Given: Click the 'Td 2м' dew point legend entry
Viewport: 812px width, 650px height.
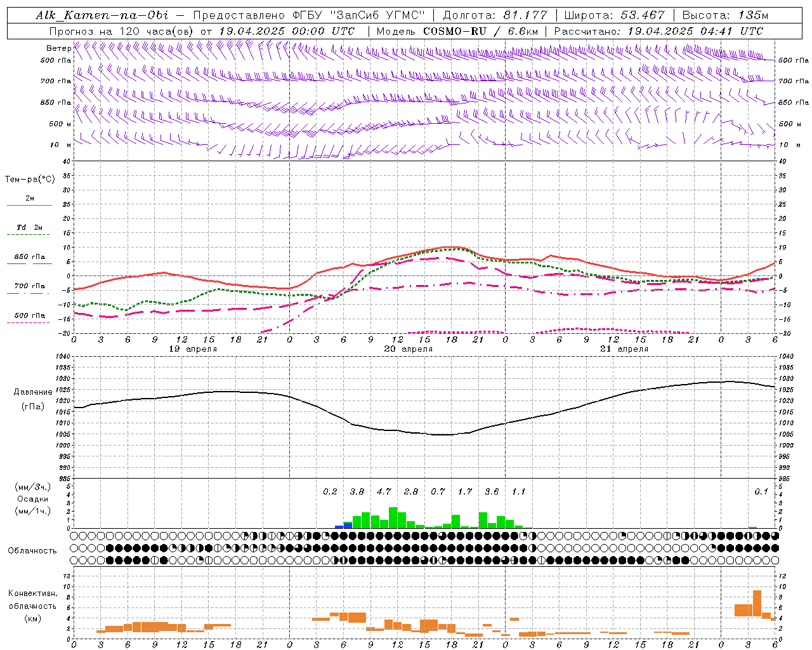Looking at the screenshot, I should (30, 227).
